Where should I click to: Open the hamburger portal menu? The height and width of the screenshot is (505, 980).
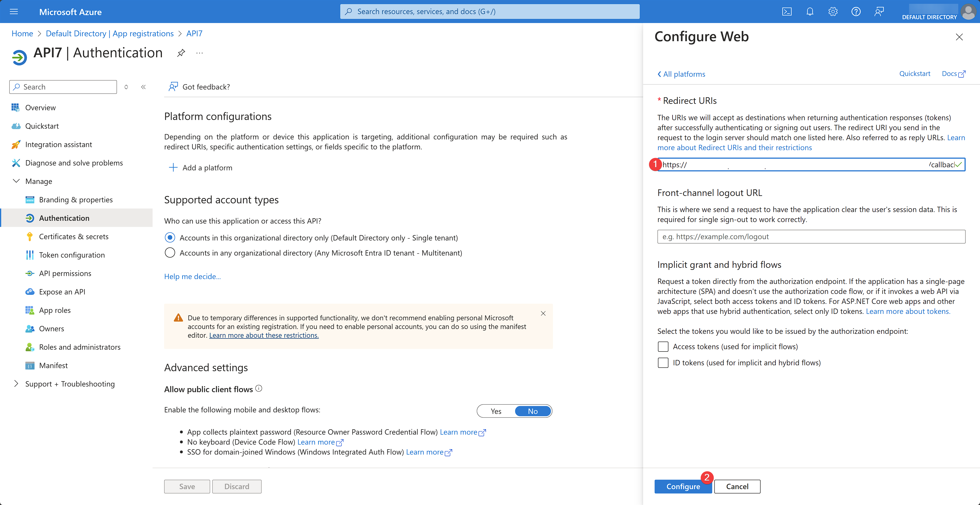click(14, 12)
